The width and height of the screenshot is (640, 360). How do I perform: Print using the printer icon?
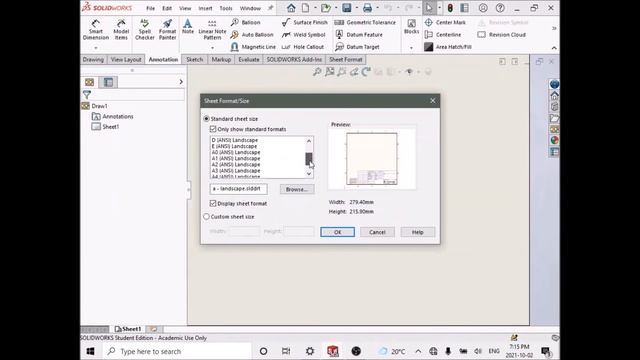pyautogui.click(x=367, y=8)
